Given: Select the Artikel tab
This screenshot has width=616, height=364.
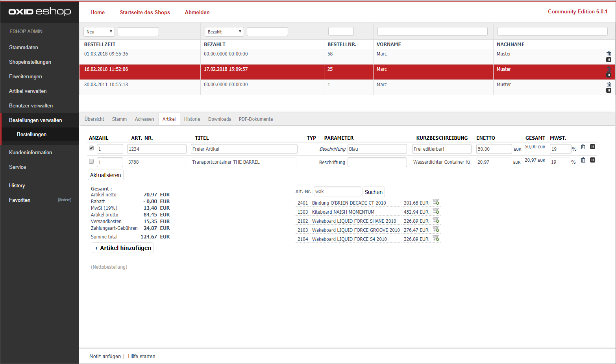Looking at the screenshot, I should point(169,119).
